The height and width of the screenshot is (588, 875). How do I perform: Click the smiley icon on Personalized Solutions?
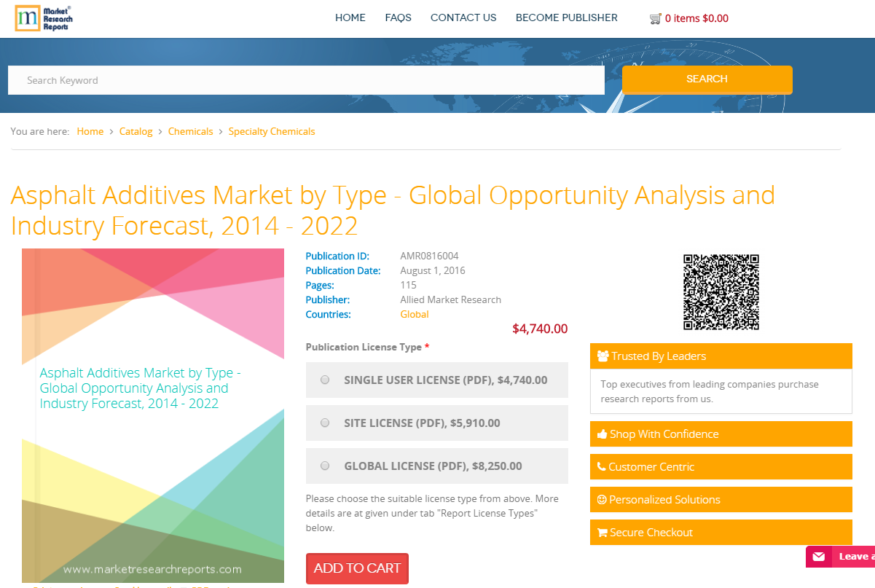point(600,499)
